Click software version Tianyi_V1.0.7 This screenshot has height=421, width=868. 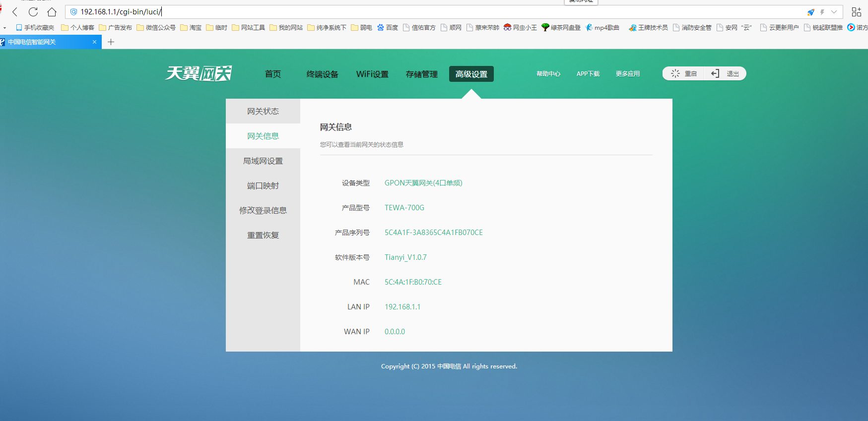tap(405, 257)
